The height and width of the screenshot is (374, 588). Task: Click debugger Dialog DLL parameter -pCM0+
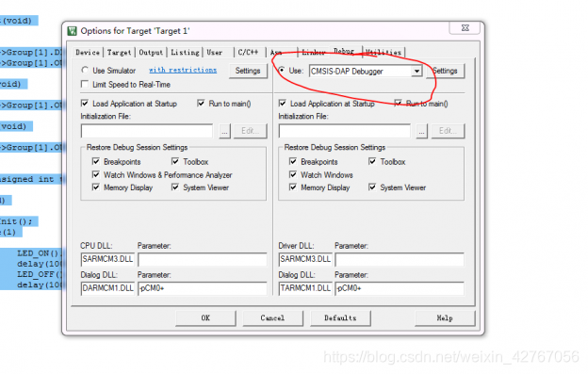click(x=400, y=288)
